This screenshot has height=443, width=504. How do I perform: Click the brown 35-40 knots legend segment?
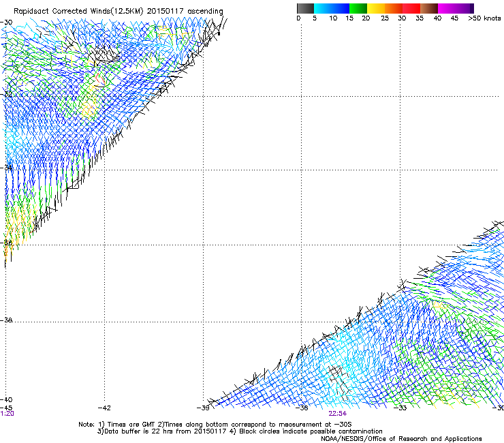click(x=429, y=8)
